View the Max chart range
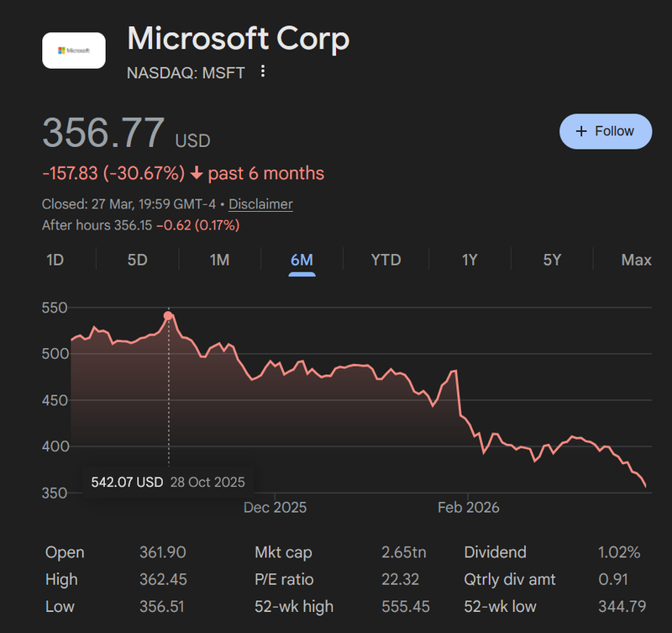 tap(635, 260)
